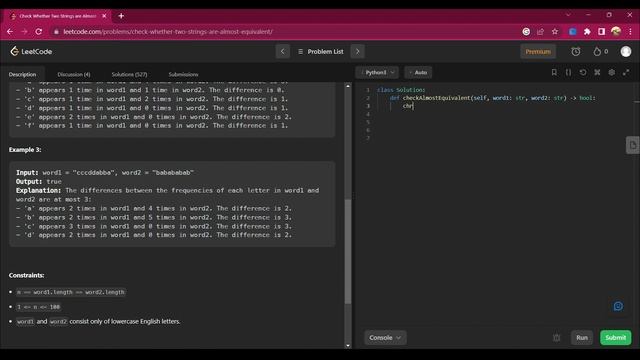Click the description panel scrollbar
The width and height of the screenshot is (640, 360).
pyautogui.click(x=348, y=251)
